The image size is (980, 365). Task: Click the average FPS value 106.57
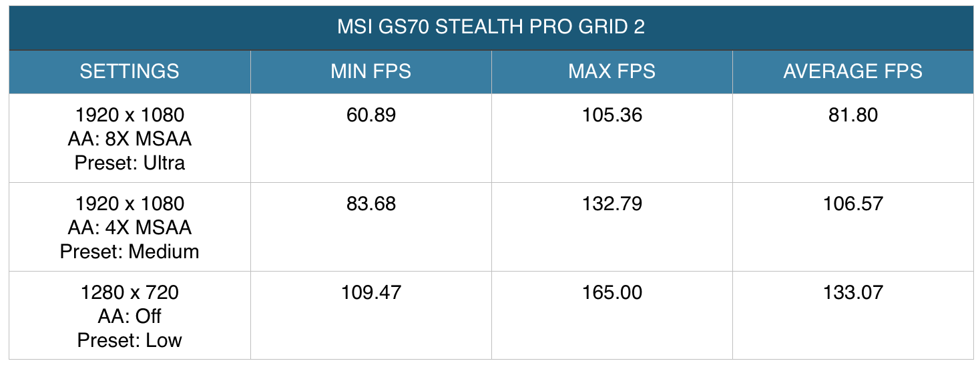tap(853, 204)
